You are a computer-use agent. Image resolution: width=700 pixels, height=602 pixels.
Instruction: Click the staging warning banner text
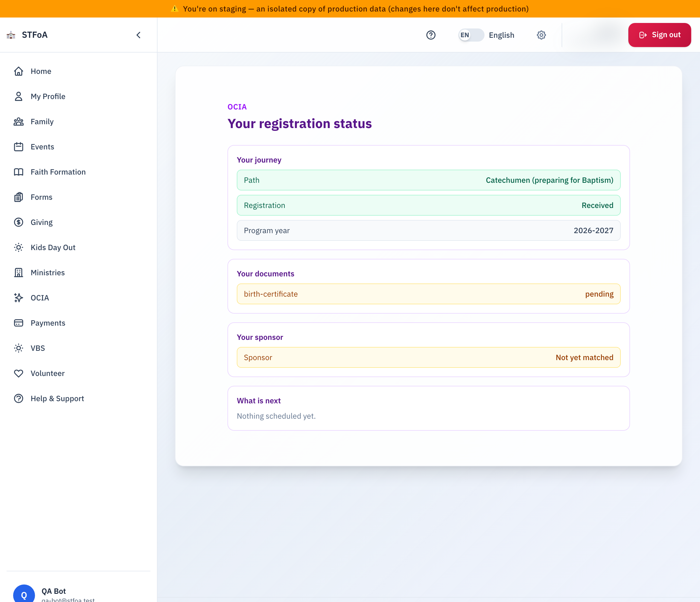click(x=355, y=9)
